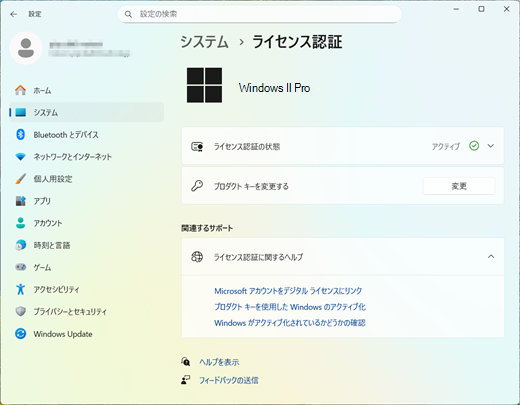Image resolution: width=520 pixels, height=405 pixels.
Task: Click the Windows 11 Pro edition text
Action: point(274,88)
